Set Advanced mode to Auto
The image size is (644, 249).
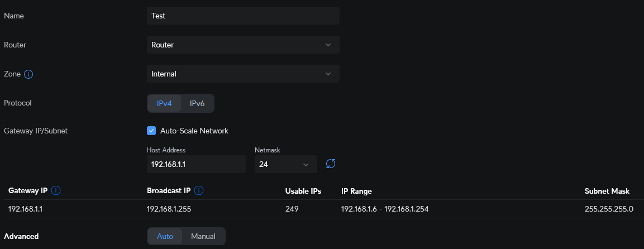[x=165, y=236]
